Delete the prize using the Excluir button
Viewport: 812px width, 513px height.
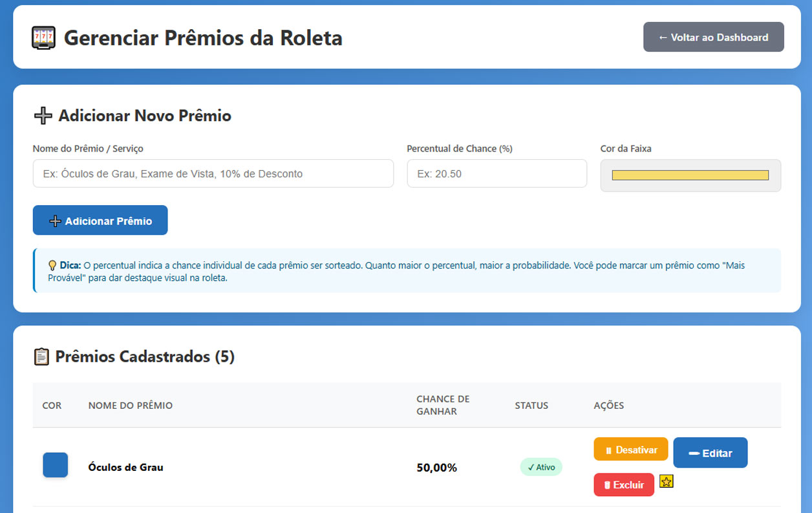click(623, 485)
